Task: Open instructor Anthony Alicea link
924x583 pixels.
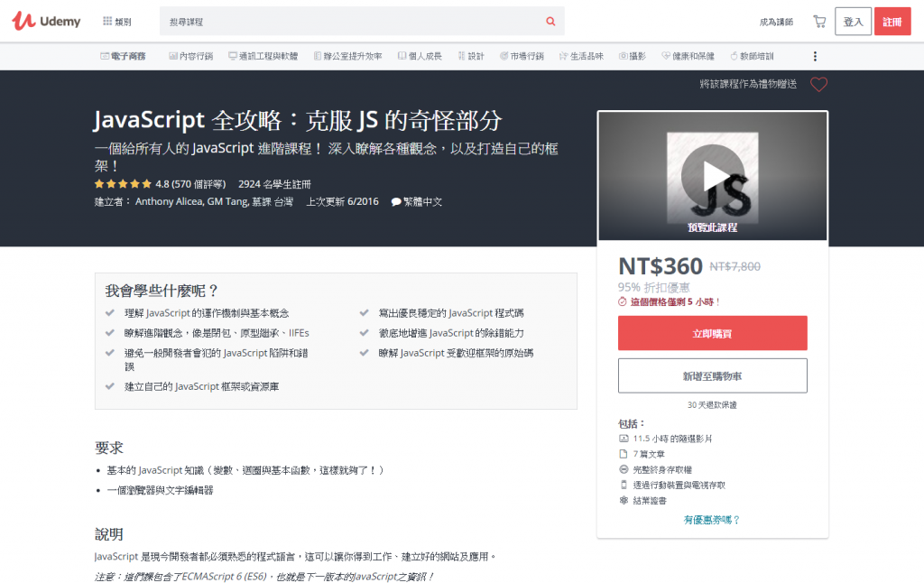Action: click(169, 201)
